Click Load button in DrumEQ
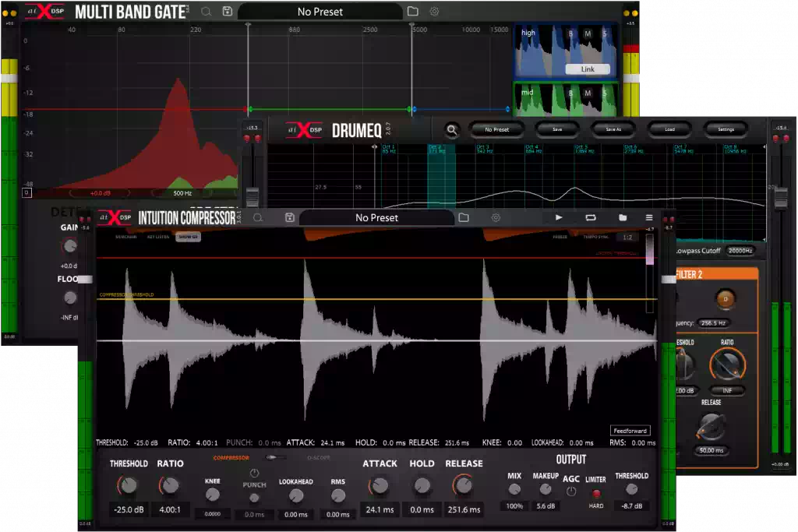Viewport: 798px width, 532px height. (669, 130)
